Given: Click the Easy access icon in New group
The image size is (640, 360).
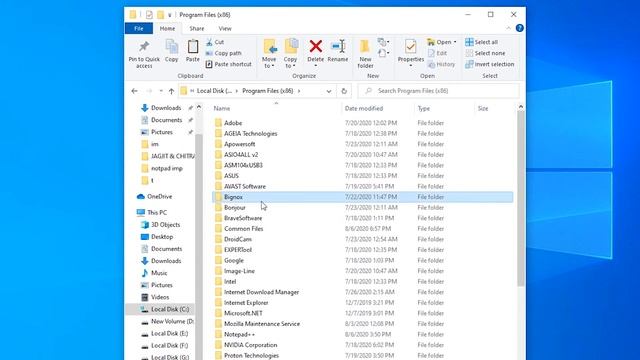Looking at the screenshot, I should click(383, 53).
